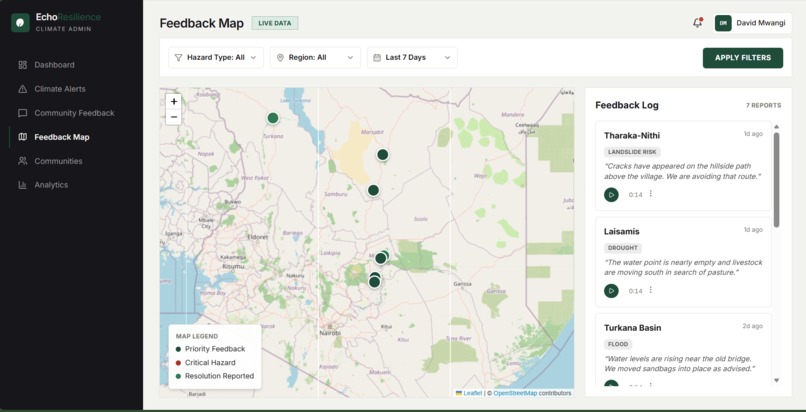Viewport: 806px width, 412px height.
Task: Click the EchoResilience leaf logo
Action: pos(21,23)
